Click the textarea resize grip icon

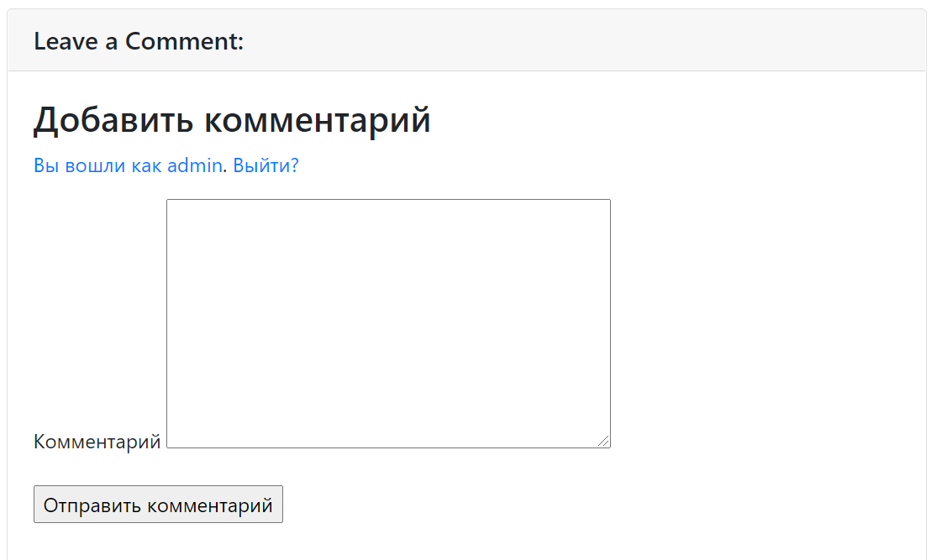(x=603, y=441)
